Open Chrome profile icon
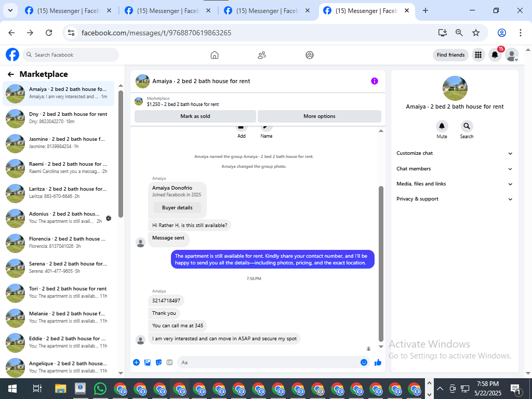532x399 pixels. coord(502,33)
